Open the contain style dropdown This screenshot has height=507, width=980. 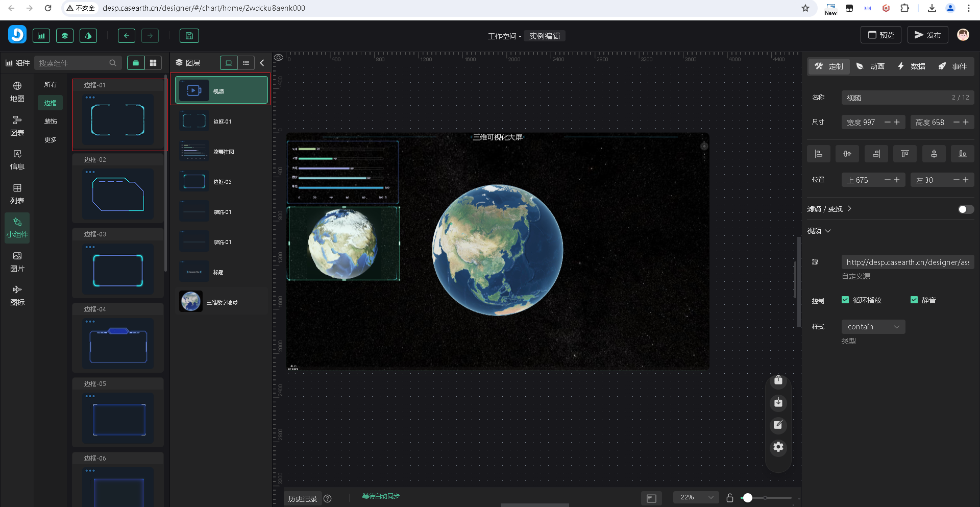(873, 327)
